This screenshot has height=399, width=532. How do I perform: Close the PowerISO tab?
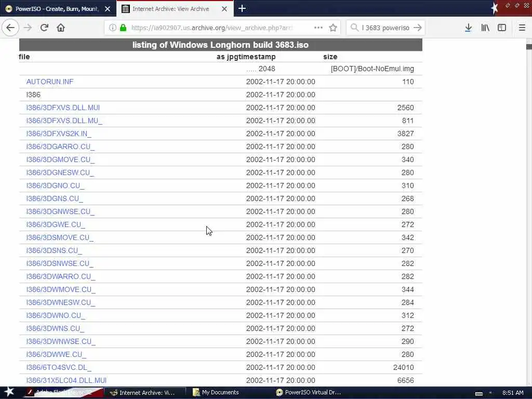point(108,9)
